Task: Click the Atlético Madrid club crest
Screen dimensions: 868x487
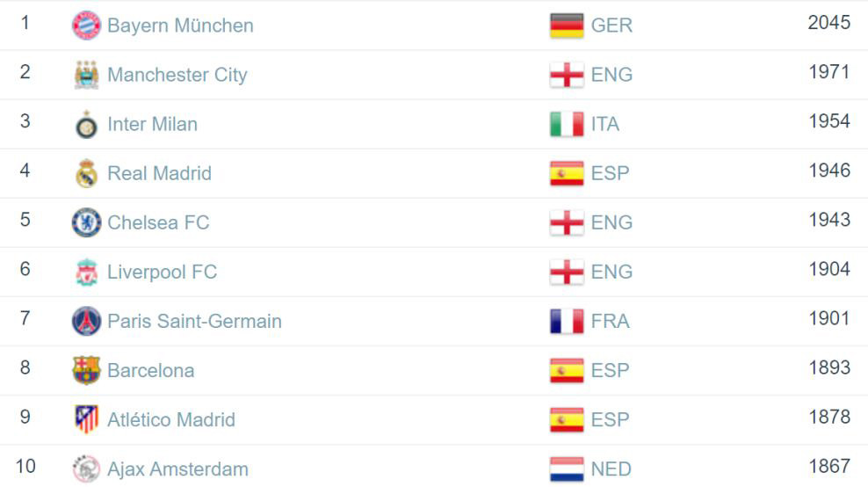Action: (x=86, y=419)
